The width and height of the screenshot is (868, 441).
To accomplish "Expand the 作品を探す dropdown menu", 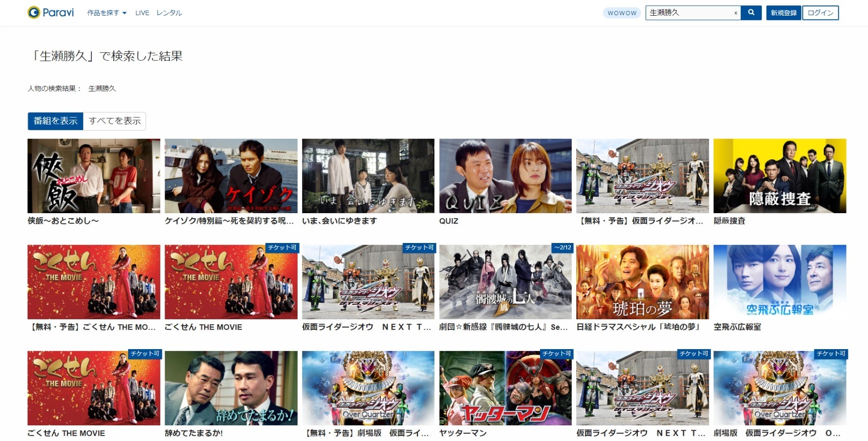I will [x=107, y=13].
